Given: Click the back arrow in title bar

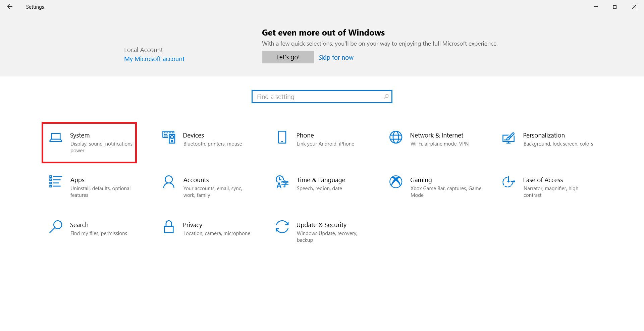Looking at the screenshot, I should point(10,7).
